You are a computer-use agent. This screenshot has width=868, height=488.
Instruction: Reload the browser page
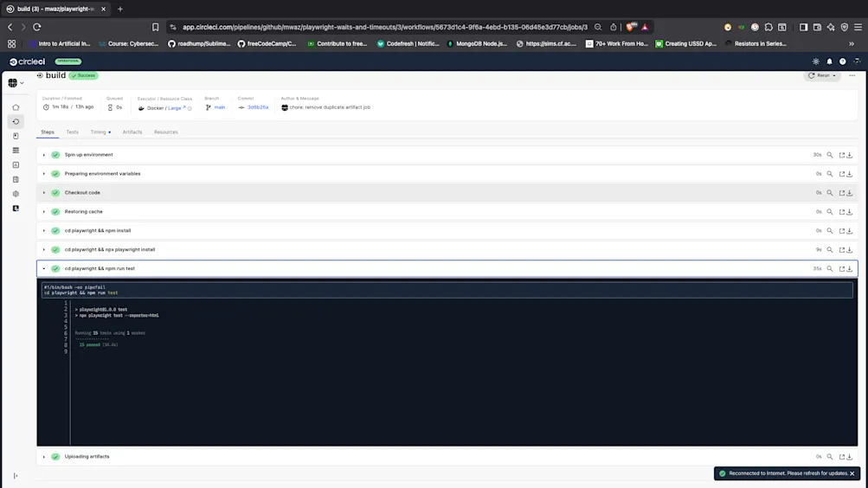pyautogui.click(x=37, y=27)
